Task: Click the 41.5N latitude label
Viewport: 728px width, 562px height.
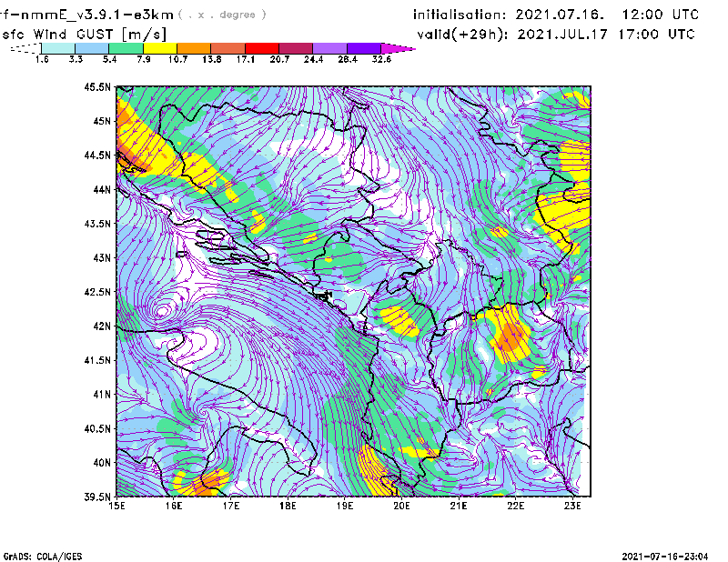Action: (x=97, y=360)
